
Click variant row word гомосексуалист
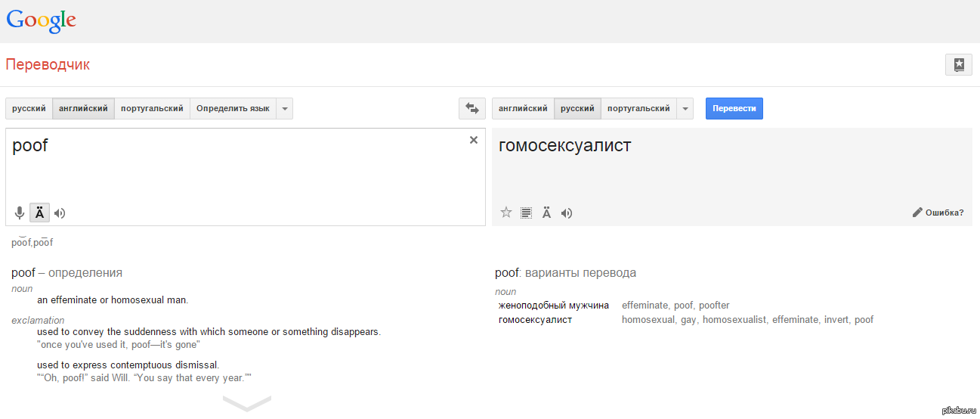pos(535,320)
